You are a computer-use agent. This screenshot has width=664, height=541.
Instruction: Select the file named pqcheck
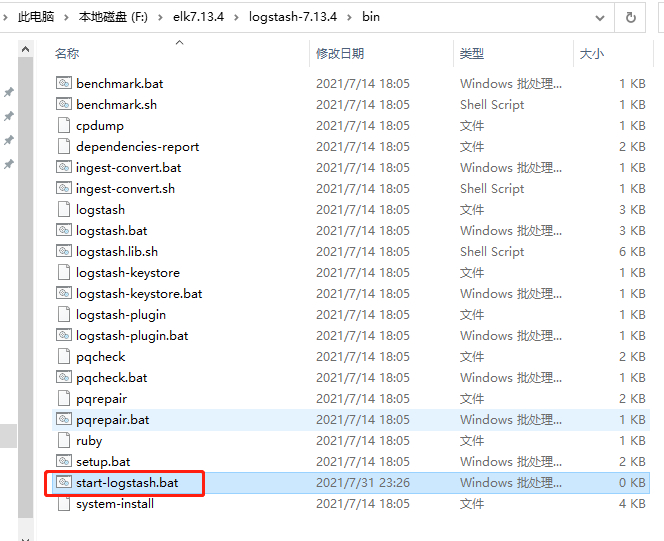[101, 357]
